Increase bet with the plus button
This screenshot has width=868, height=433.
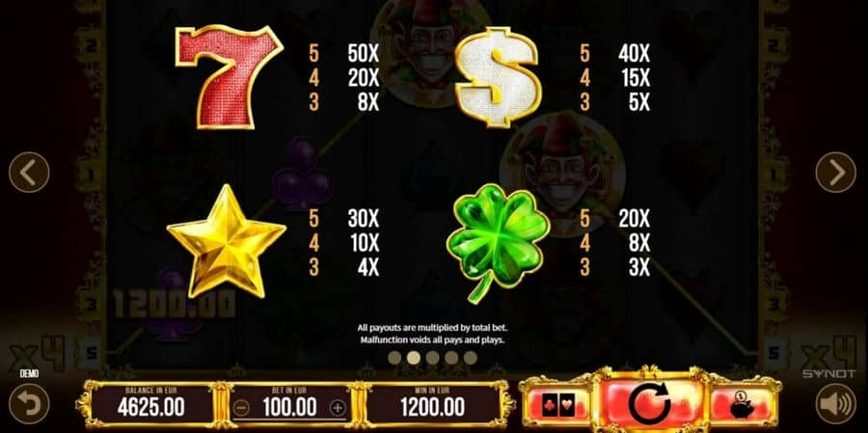point(338,409)
